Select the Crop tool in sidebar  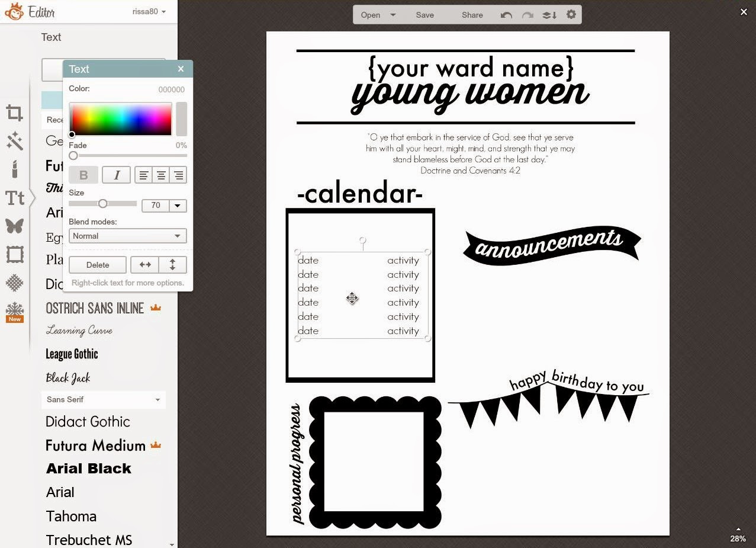pyautogui.click(x=15, y=113)
